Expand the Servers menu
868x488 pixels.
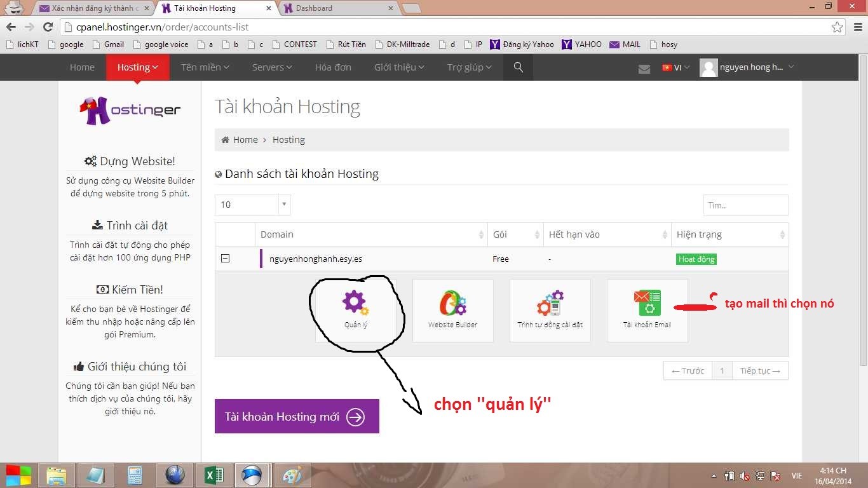click(x=272, y=67)
